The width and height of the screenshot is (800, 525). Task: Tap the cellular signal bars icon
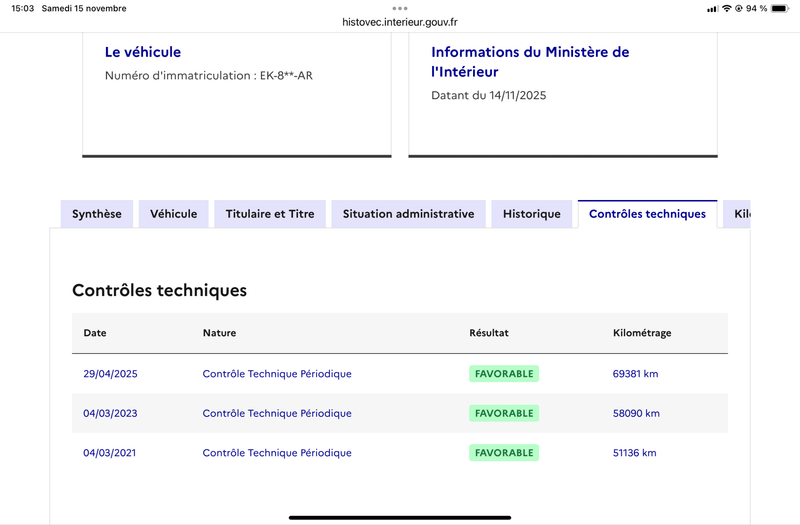[712, 9]
